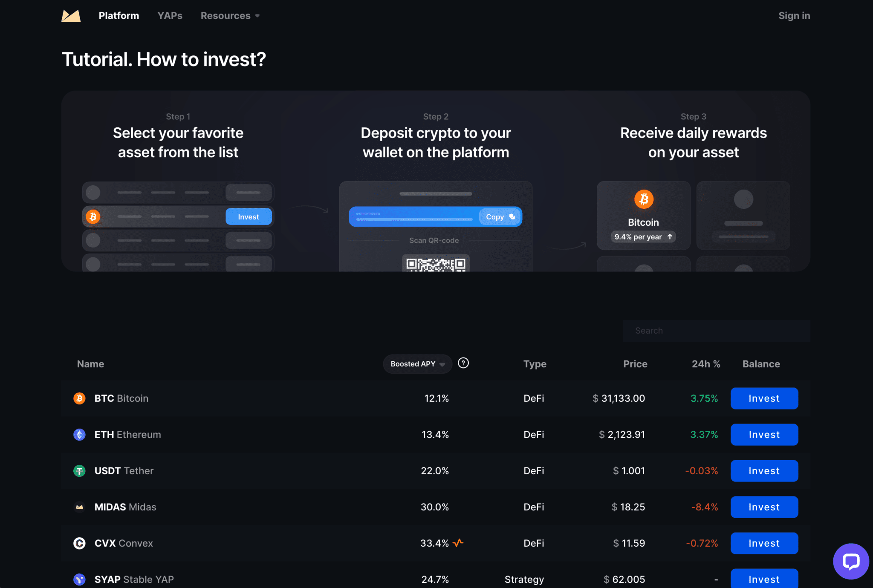Open the Platform tab
The image size is (873, 588).
[119, 16]
